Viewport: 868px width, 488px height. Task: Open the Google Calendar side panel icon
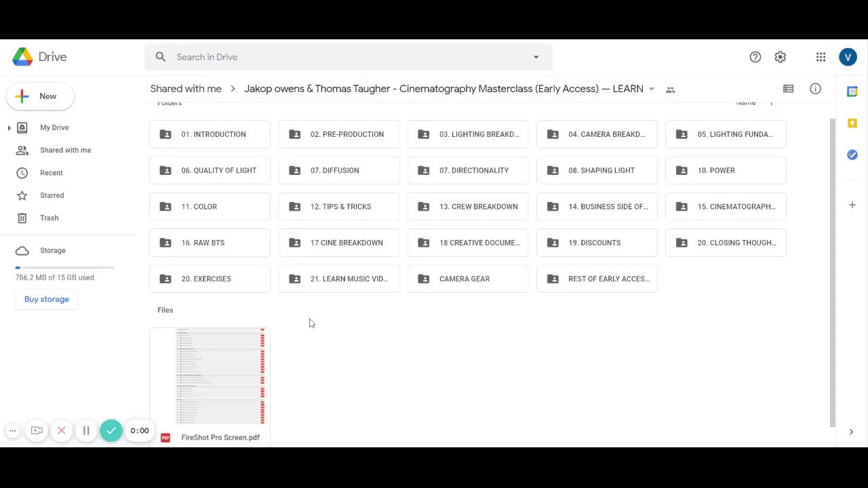tap(852, 91)
